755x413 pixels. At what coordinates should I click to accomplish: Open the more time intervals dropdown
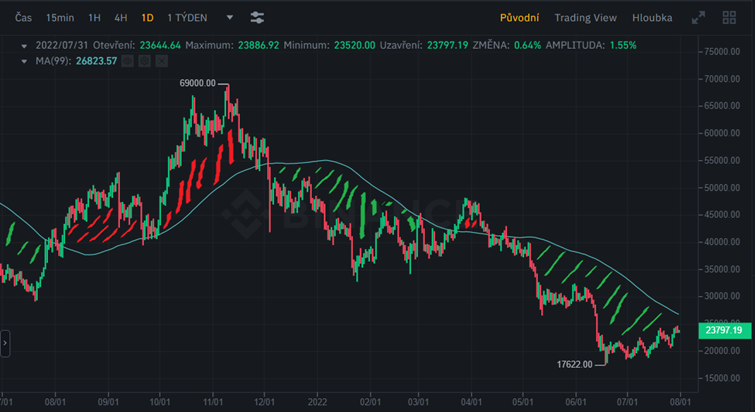tap(230, 18)
